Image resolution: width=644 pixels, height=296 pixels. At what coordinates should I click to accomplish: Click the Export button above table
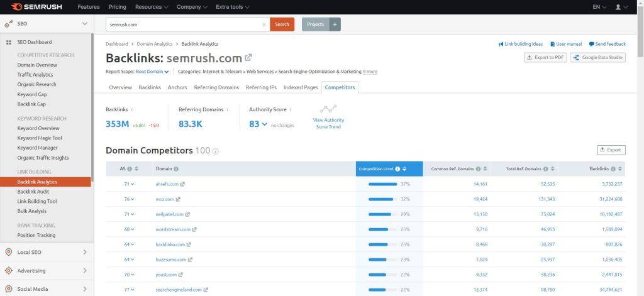(611, 150)
